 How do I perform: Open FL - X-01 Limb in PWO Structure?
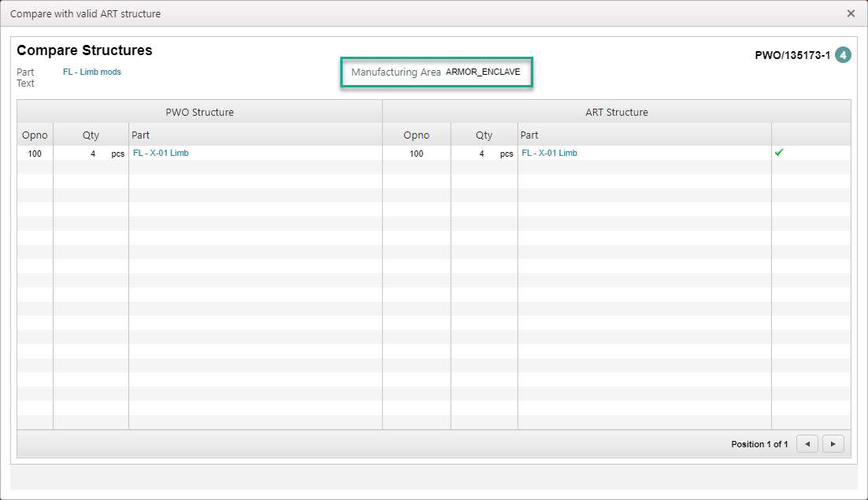pyautogui.click(x=160, y=153)
